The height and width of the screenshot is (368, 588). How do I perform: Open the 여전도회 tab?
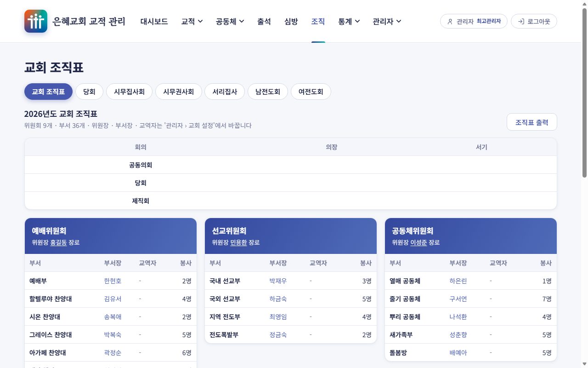tap(311, 92)
